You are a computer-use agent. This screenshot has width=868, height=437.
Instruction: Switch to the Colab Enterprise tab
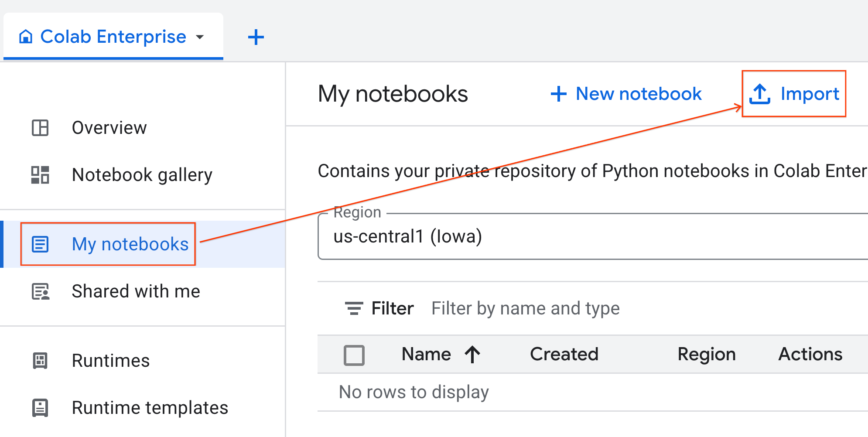111,37
